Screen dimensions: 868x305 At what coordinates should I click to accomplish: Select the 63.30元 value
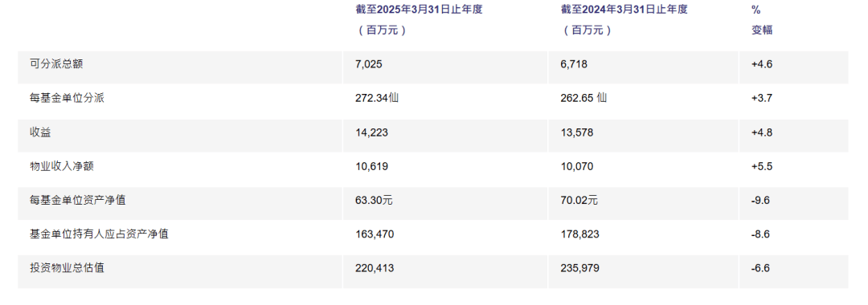[374, 200]
